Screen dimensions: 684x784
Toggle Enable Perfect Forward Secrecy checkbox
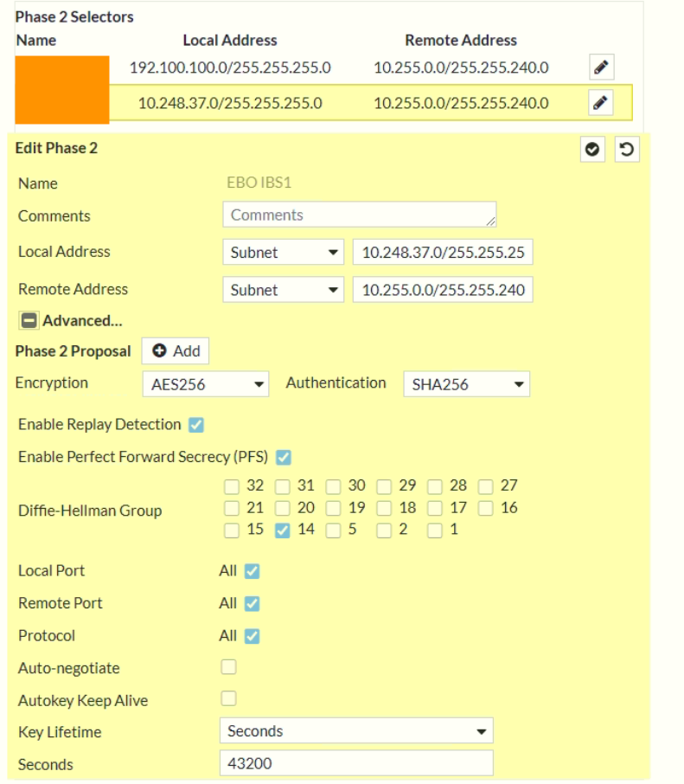click(x=284, y=457)
